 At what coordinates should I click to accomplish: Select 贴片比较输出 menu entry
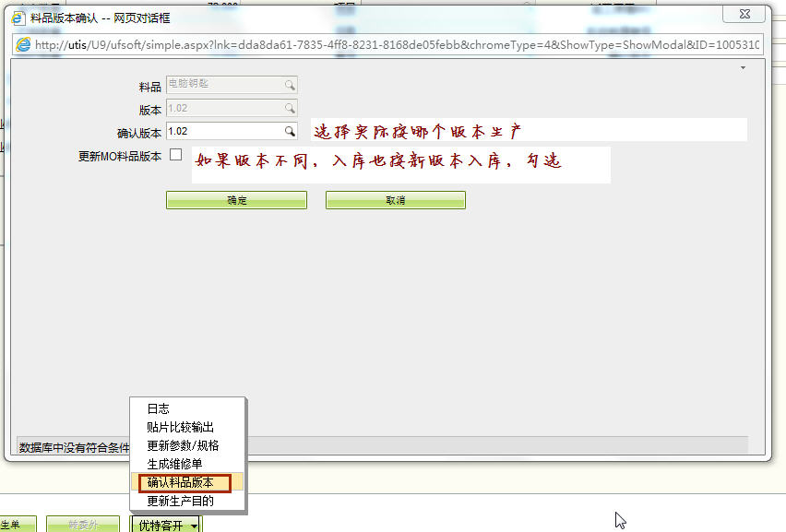tap(181, 427)
